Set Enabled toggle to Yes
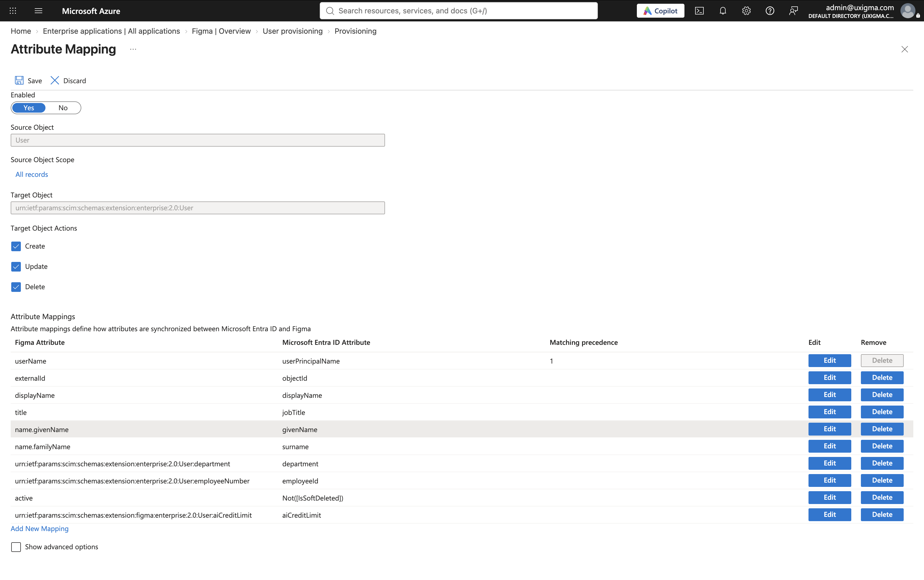This screenshot has height=580, width=924. (x=29, y=108)
